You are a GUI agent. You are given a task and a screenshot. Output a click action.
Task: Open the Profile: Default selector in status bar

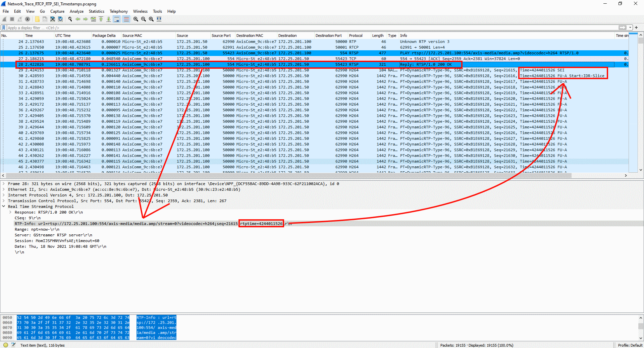point(630,345)
